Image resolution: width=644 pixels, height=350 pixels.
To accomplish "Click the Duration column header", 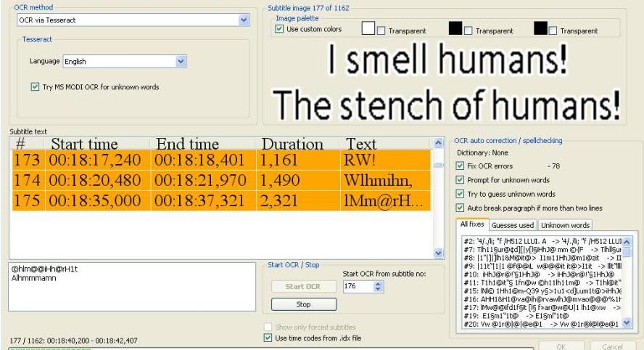I will coord(298,144).
